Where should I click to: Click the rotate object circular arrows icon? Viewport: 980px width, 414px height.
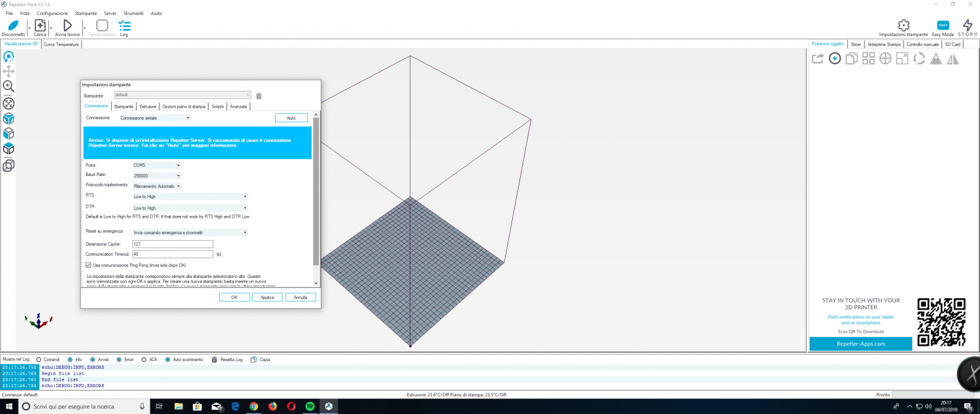point(919,58)
